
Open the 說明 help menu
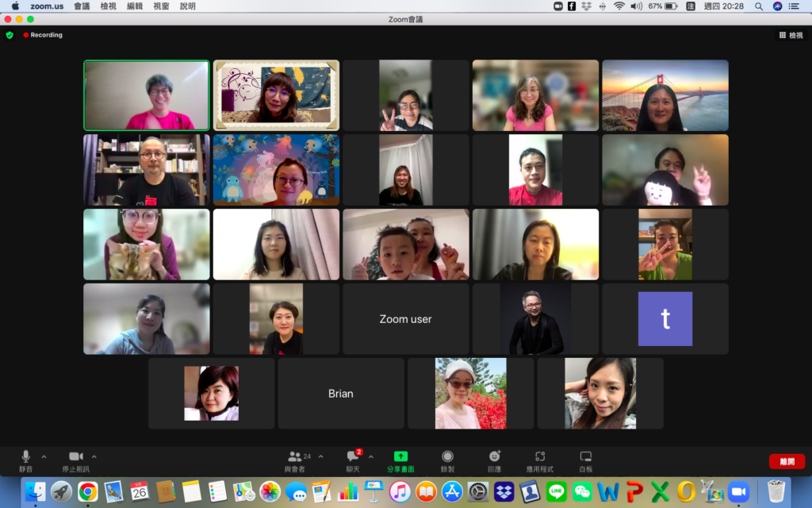coord(187,6)
